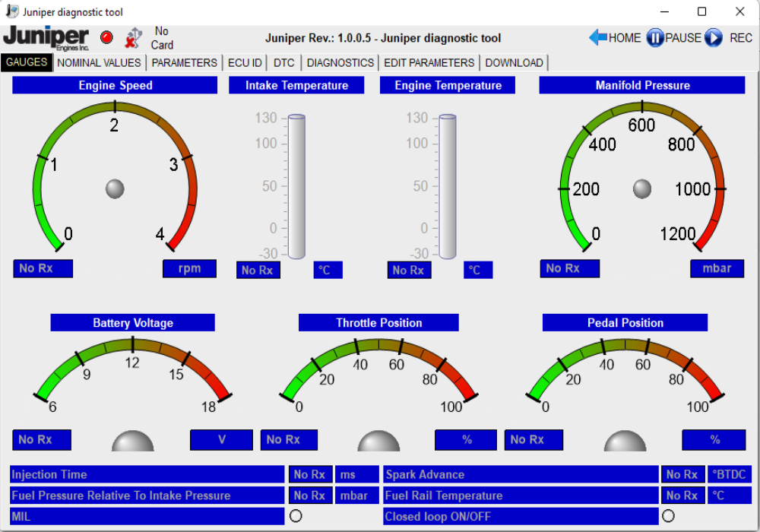Image resolution: width=760 pixels, height=532 pixels.
Task: Switch to the ECU ID tab
Action: pyautogui.click(x=245, y=62)
